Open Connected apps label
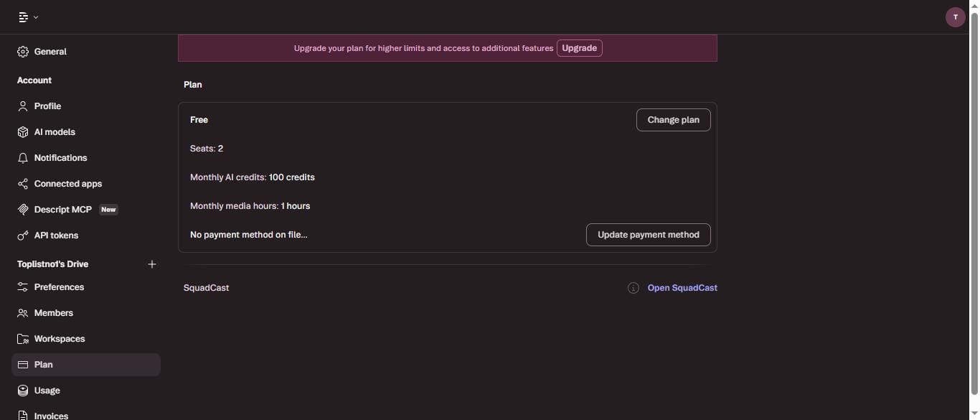 coord(68,184)
